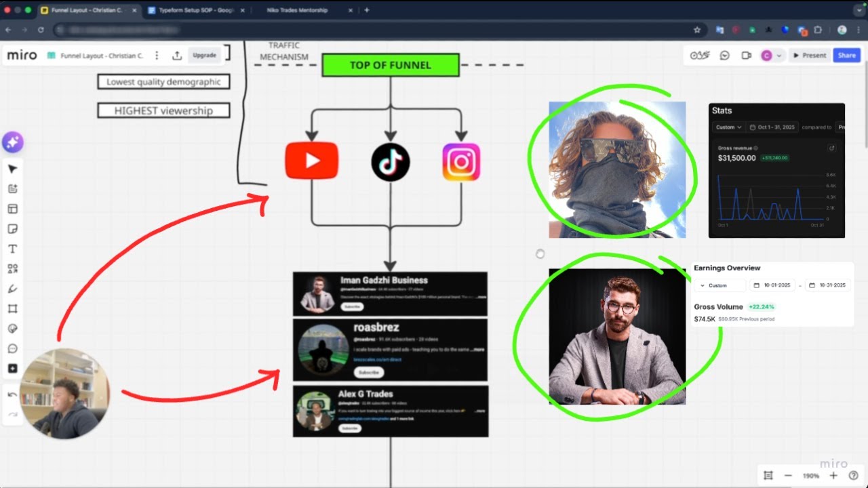Screen dimensions: 868x488
Task: Click the Google Translate extension icon
Action: point(720,30)
